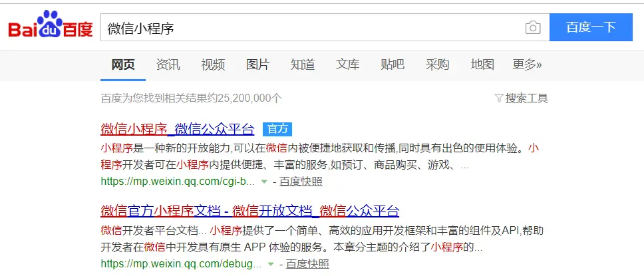Click the Baidu logo

[51, 25]
